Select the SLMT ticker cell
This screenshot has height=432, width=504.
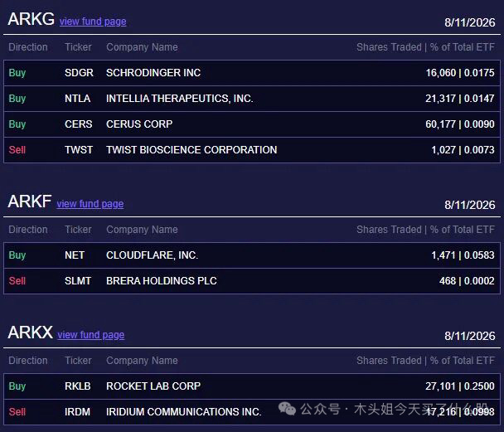[x=78, y=281]
